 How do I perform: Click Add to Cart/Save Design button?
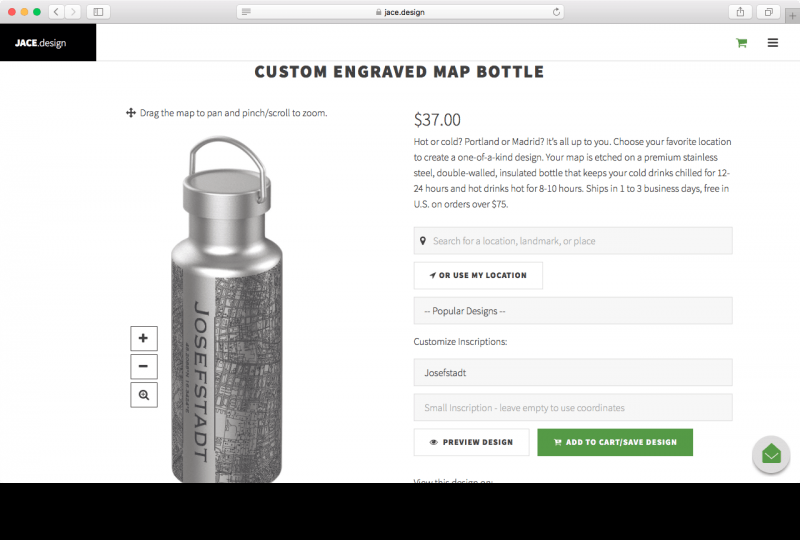(x=615, y=442)
